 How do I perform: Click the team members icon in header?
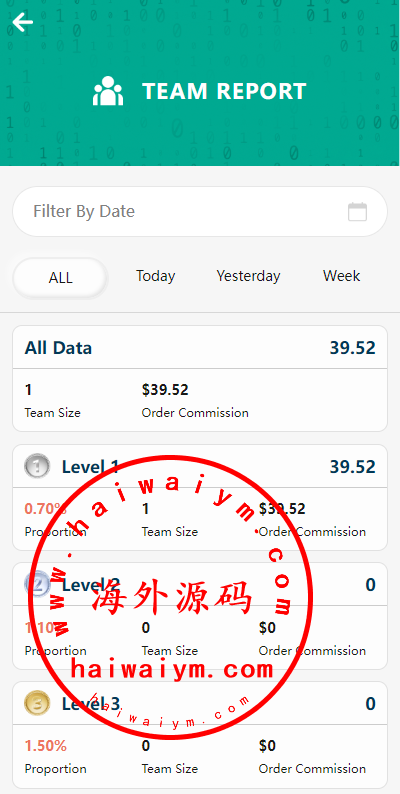pyautogui.click(x=108, y=91)
